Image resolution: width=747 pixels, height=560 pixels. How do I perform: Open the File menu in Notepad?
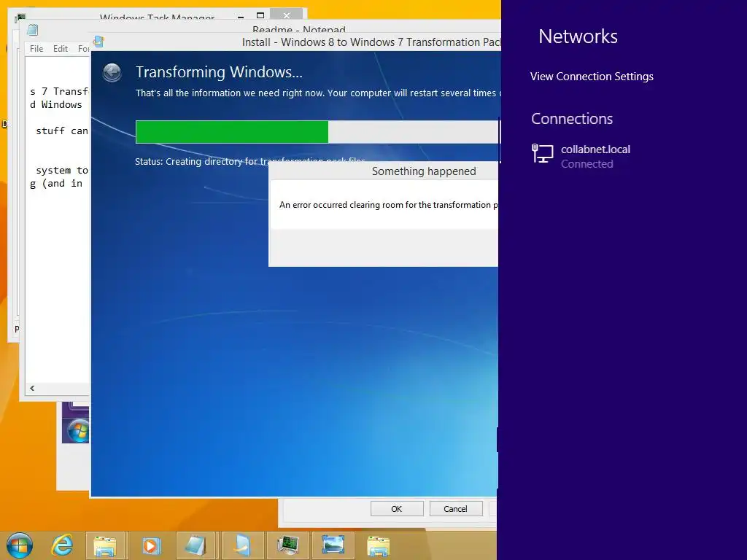[36, 49]
